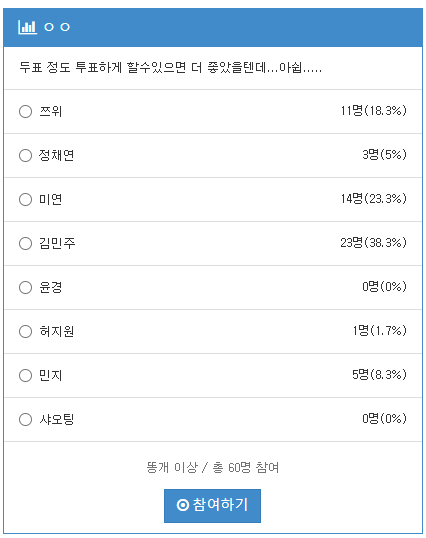This screenshot has width=426, height=538.
Task: Click the bar chart poll icon
Action: coord(27,27)
